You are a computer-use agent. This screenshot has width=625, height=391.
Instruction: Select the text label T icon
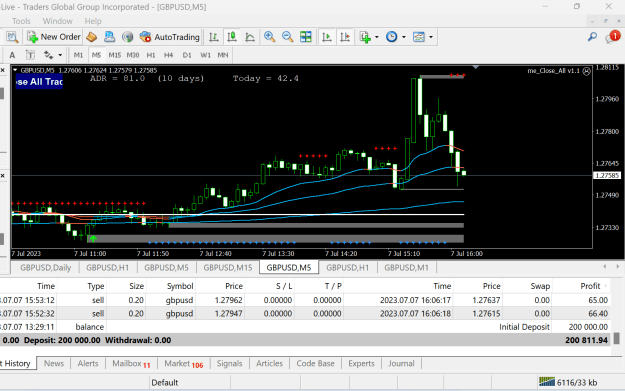click(30, 55)
